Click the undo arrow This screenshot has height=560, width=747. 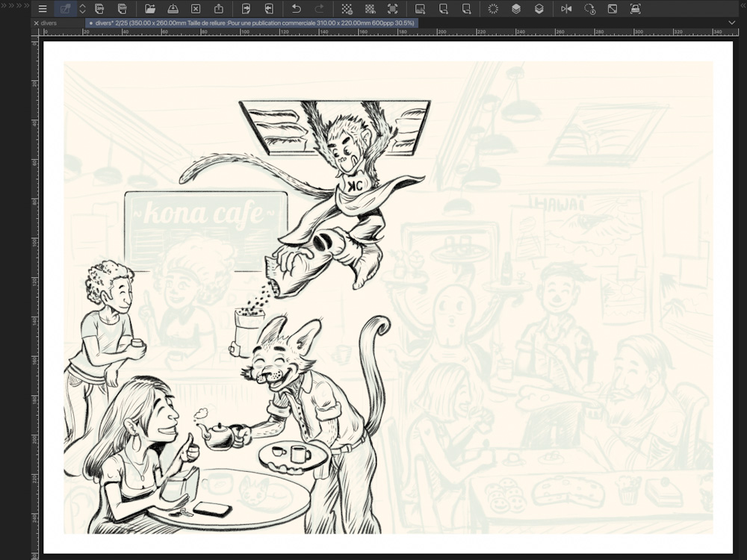(297, 9)
